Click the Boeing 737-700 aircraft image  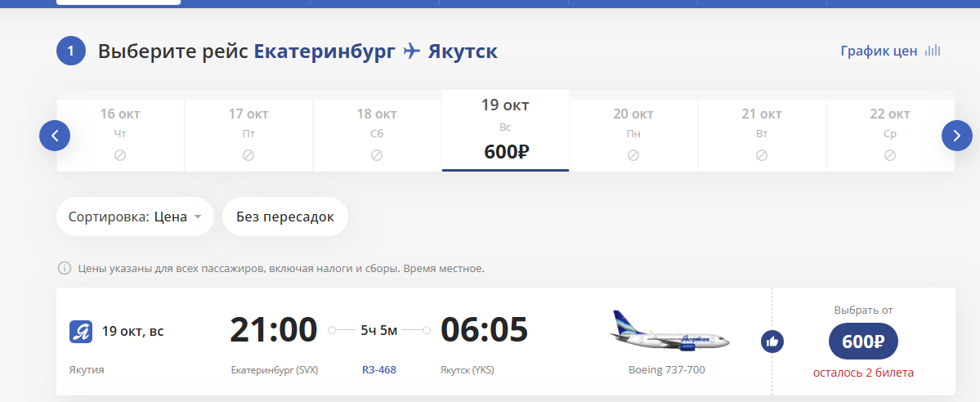669,331
